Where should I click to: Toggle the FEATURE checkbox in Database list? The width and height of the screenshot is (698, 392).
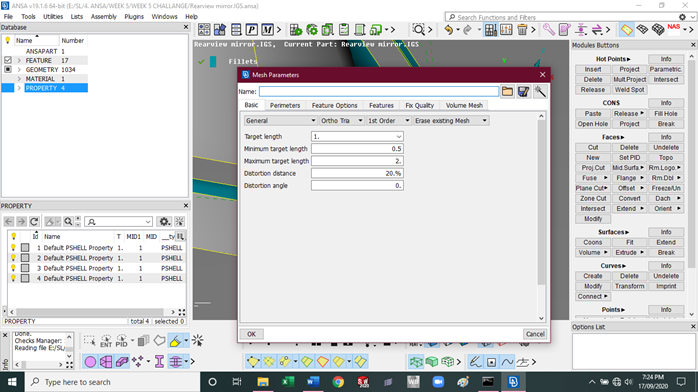(8, 60)
